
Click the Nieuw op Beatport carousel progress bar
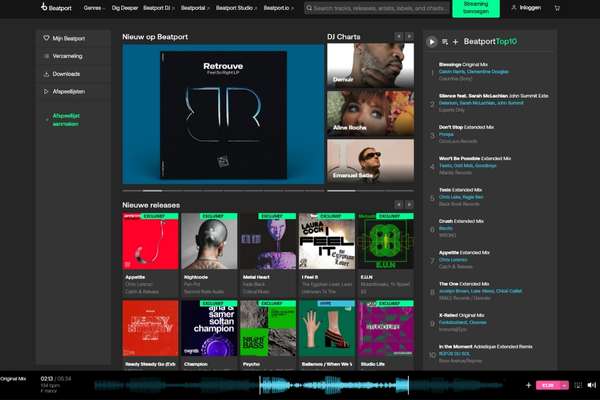(x=223, y=190)
